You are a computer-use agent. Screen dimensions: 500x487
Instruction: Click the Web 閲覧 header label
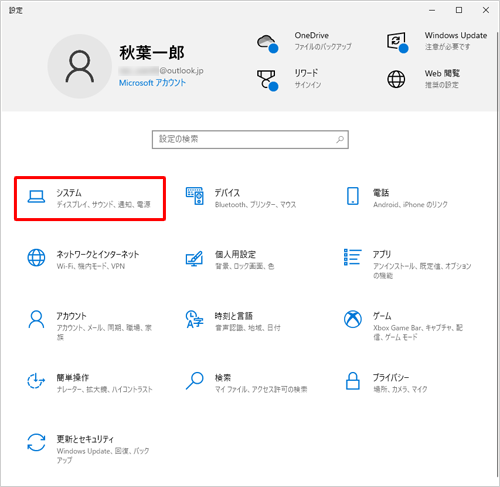click(442, 73)
